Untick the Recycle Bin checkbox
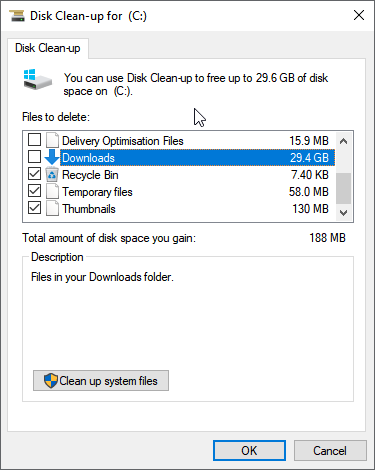This screenshot has width=375, height=470. pos(35,174)
